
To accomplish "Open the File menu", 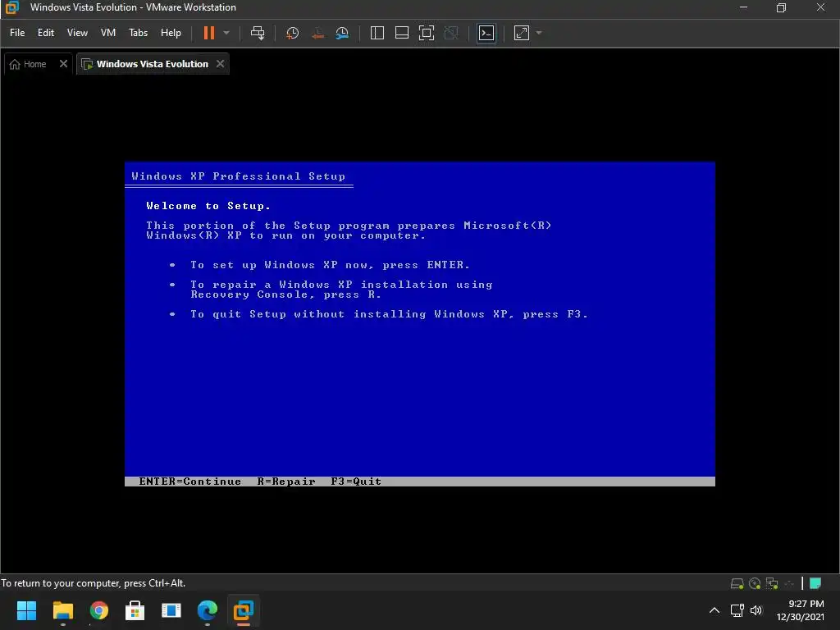I will 17,33.
